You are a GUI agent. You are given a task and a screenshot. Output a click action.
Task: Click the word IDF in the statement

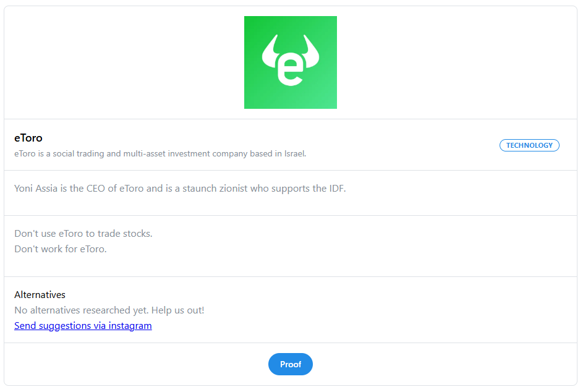click(x=338, y=189)
